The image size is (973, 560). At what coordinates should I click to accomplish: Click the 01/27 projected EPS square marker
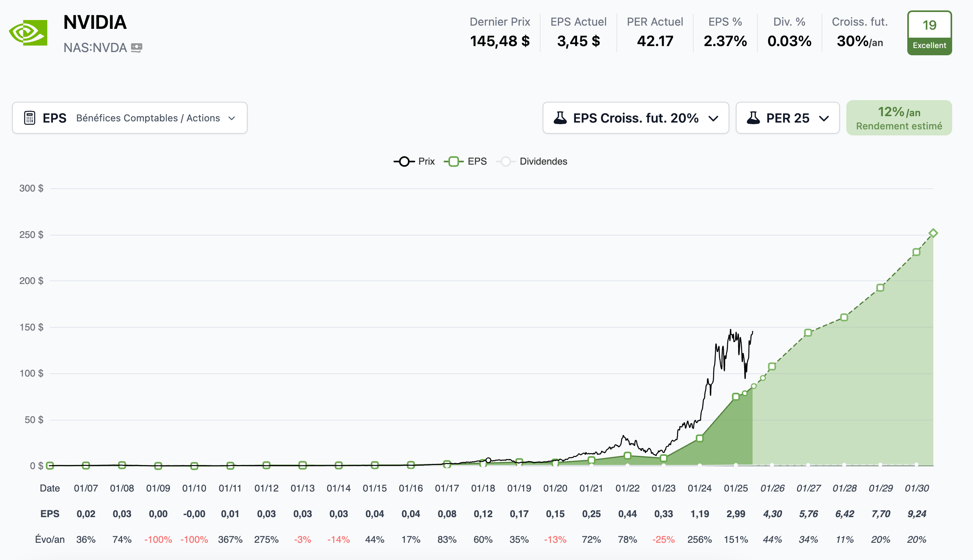point(808,333)
